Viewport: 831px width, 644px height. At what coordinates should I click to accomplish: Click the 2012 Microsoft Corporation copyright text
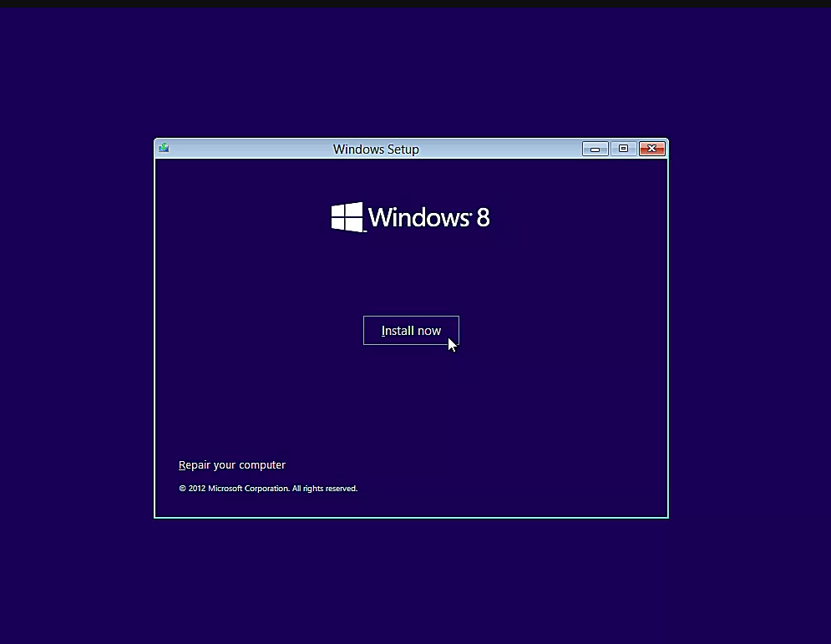[268, 488]
